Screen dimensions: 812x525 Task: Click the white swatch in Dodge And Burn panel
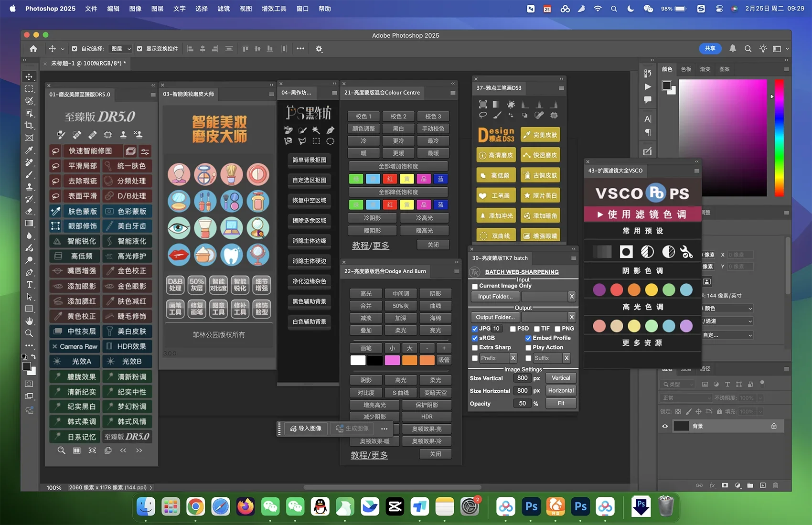tap(358, 360)
